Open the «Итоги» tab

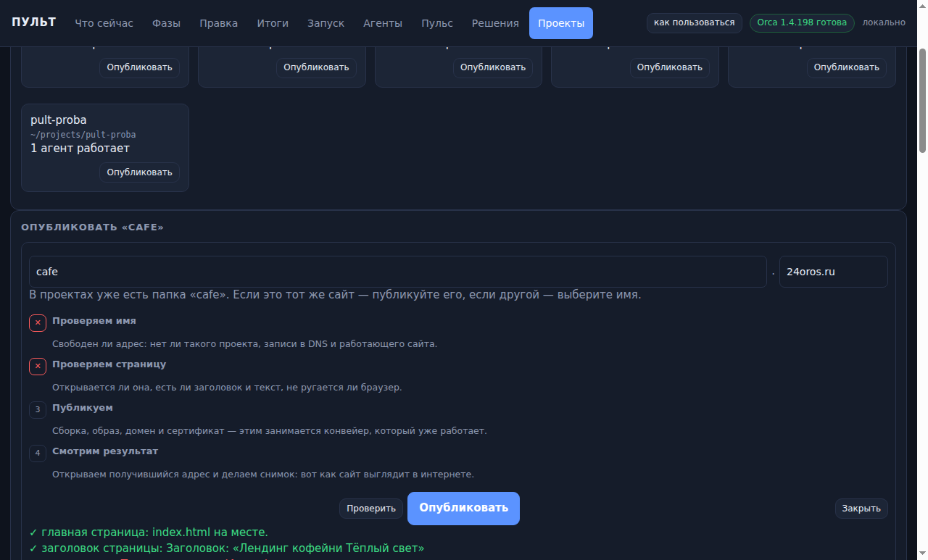tap(273, 23)
